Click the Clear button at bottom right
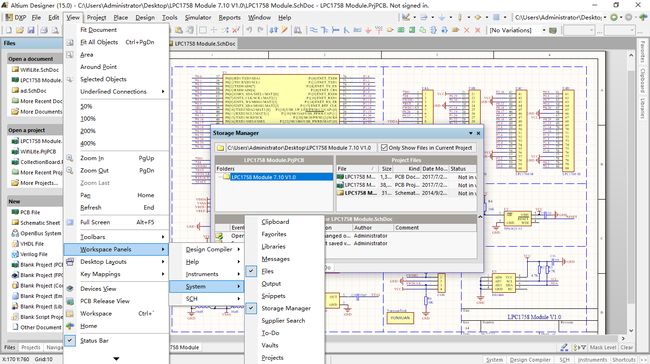This screenshot has width=650, height=364. click(x=626, y=347)
